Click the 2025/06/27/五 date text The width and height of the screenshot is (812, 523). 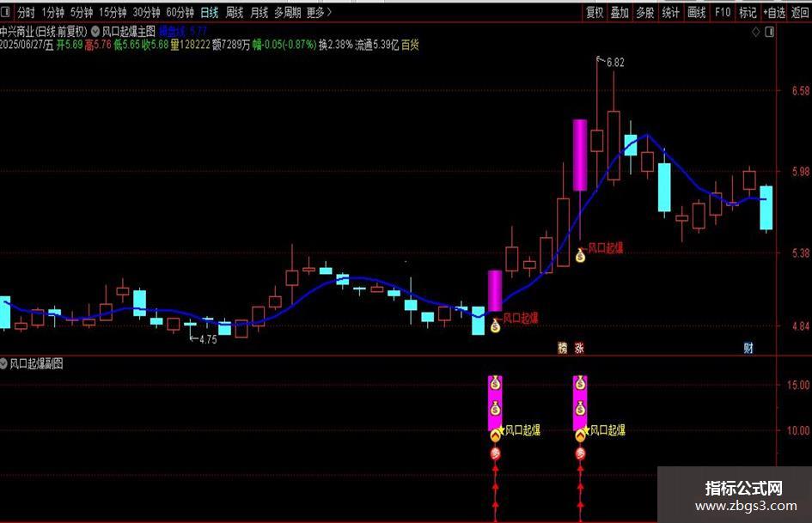[27, 45]
